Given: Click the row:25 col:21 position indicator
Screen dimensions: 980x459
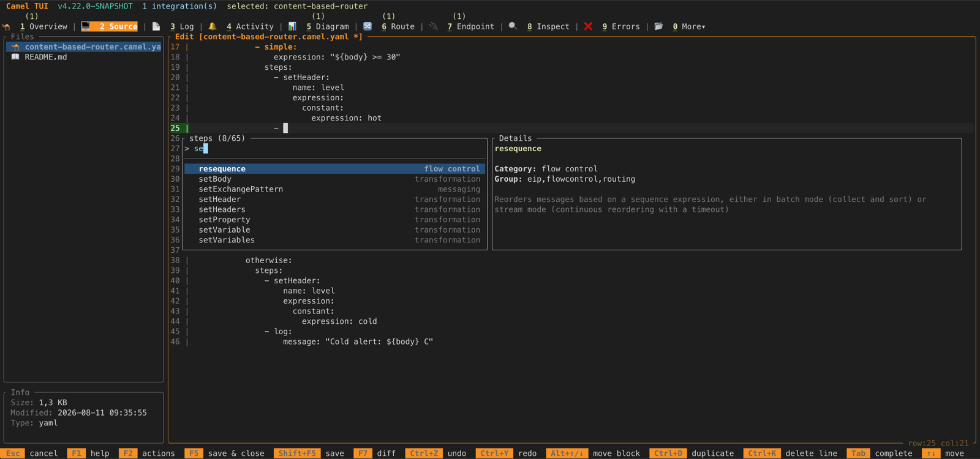Looking at the screenshot, I should point(938,443).
